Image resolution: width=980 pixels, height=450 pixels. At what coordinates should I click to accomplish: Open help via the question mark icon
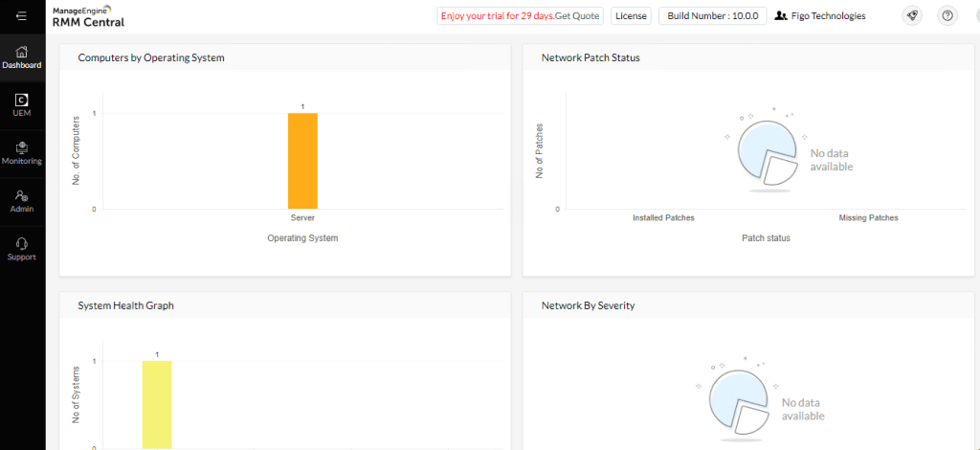(x=947, y=16)
